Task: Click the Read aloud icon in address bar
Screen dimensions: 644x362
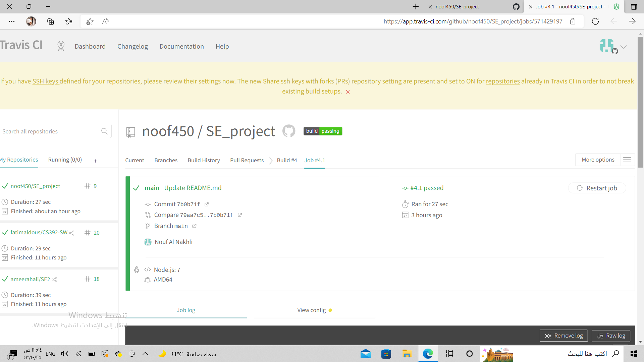Action: pos(105,21)
